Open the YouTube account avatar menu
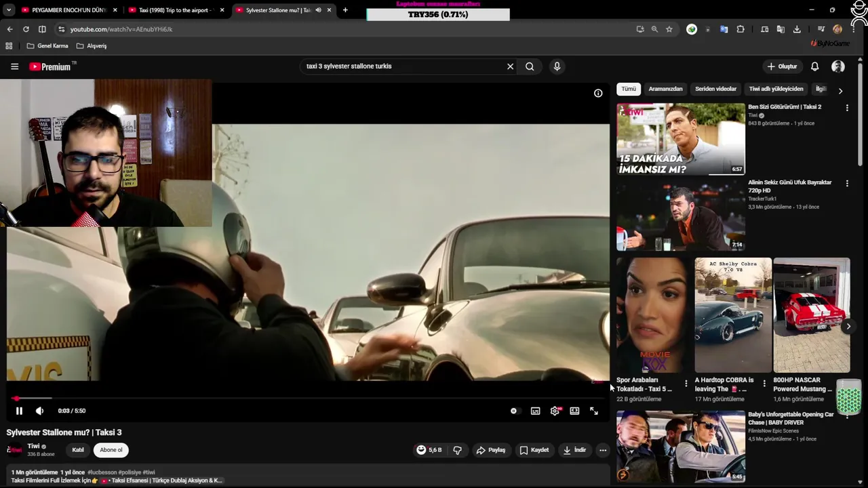 click(838, 66)
